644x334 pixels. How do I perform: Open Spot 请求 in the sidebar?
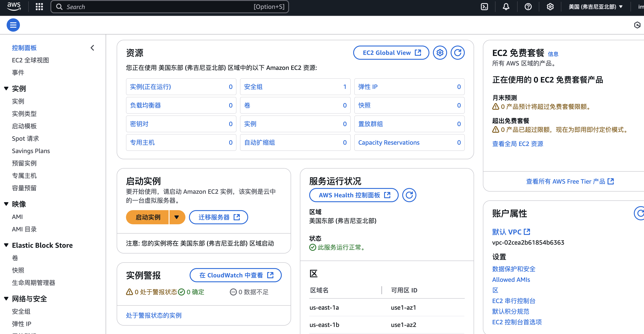[25, 138]
